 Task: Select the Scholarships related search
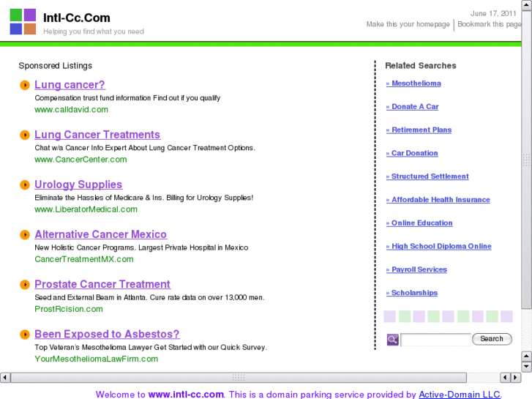point(412,293)
